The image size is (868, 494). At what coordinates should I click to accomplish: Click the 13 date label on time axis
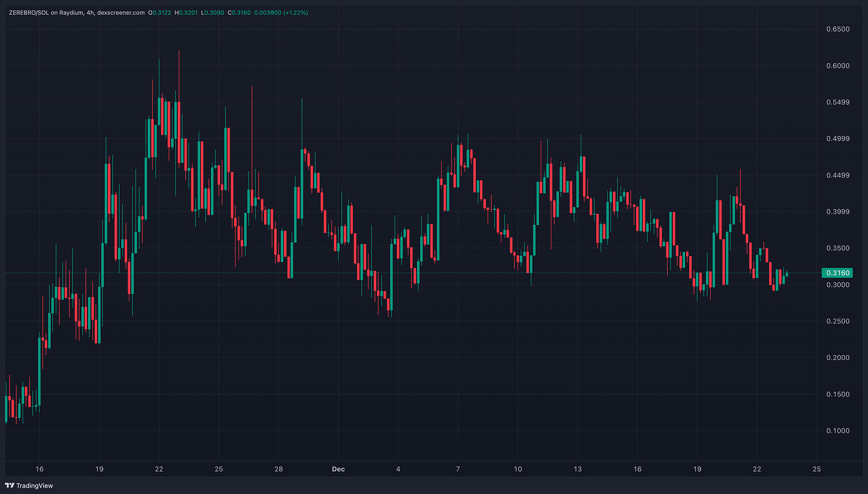tap(578, 470)
